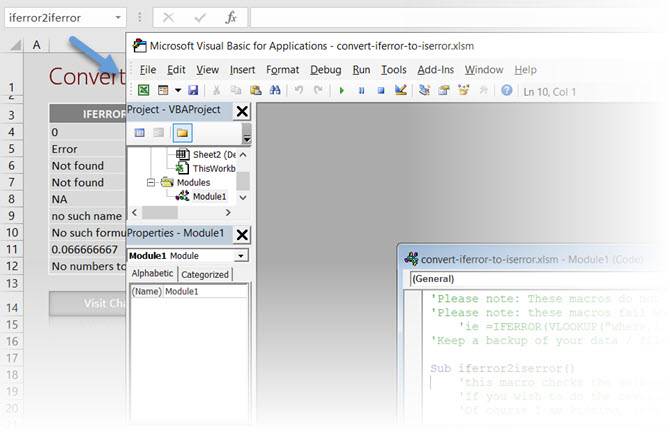Collapse the Modules folder tree node
670x432 pixels.
pos(150,182)
